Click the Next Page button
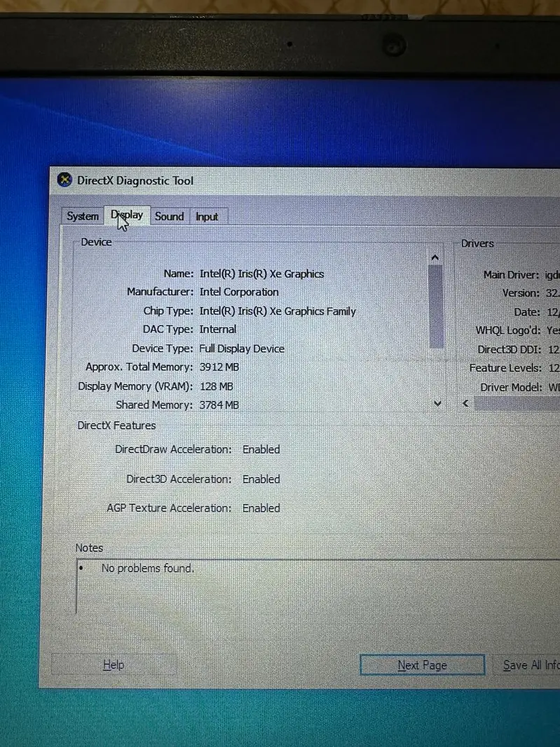The height and width of the screenshot is (747, 560). tap(422, 665)
